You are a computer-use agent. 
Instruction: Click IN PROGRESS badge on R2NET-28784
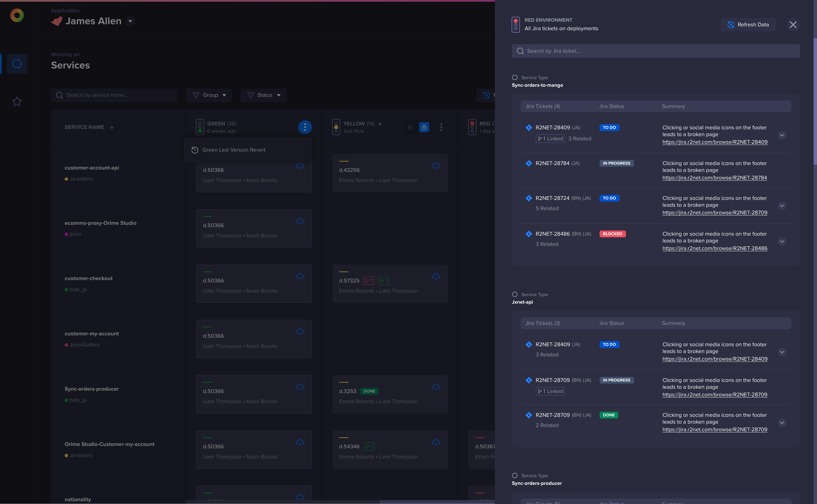(x=616, y=163)
